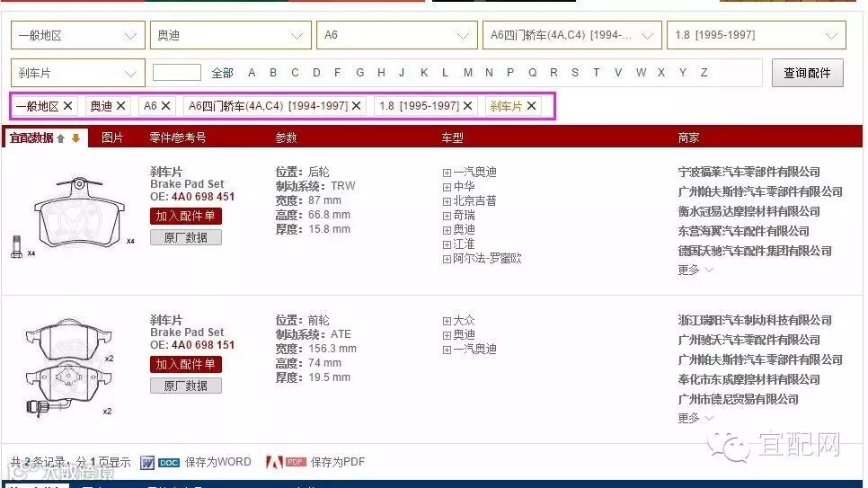Expand 北京吉普 vehicle model node
The height and width of the screenshot is (488, 868).
point(447,201)
